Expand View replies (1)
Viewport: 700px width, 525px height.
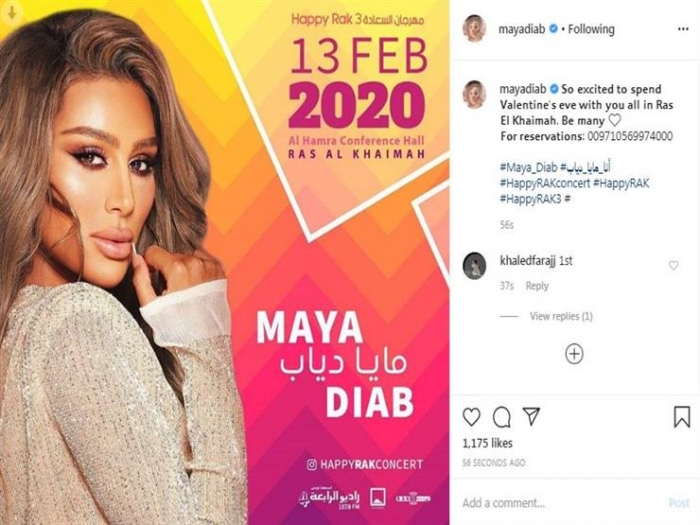tap(561, 316)
